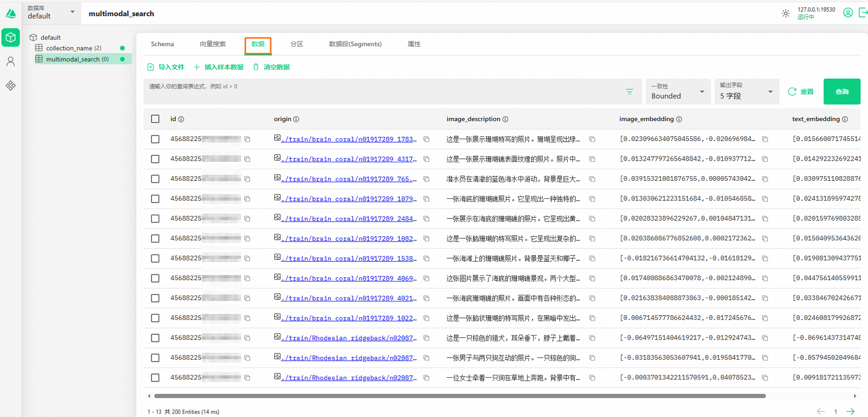Switch to the 分区 tab
Screen dimensions: 868x417
coord(297,44)
